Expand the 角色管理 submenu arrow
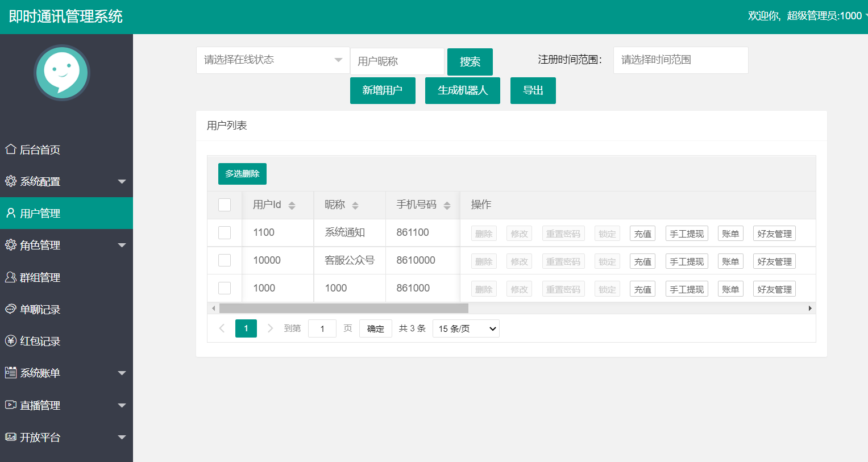 pos(122,245)
